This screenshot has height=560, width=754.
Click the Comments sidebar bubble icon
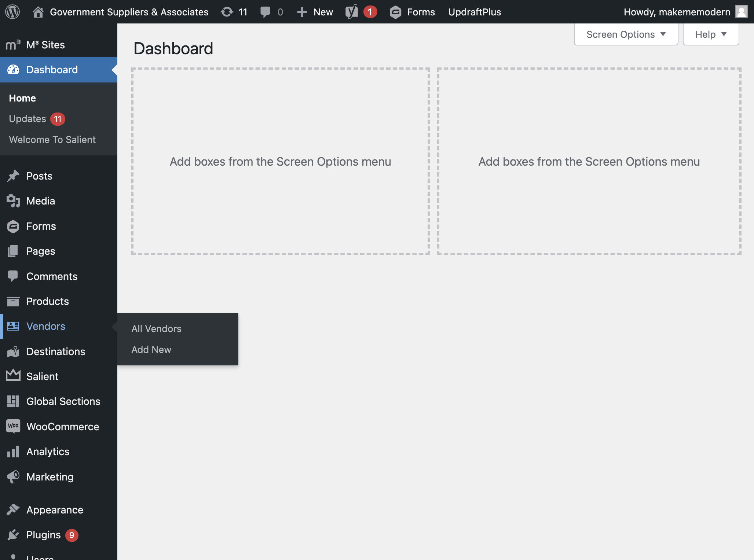(13, 276)
